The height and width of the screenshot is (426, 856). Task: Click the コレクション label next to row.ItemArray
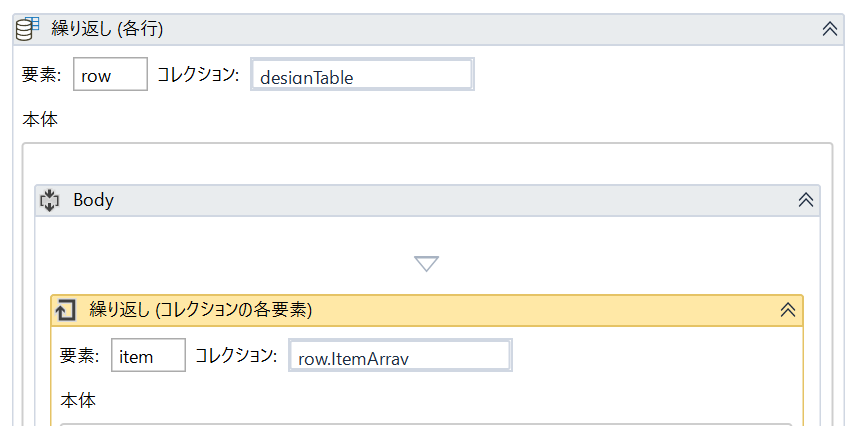pyautogui.click(x=235, y=356)
